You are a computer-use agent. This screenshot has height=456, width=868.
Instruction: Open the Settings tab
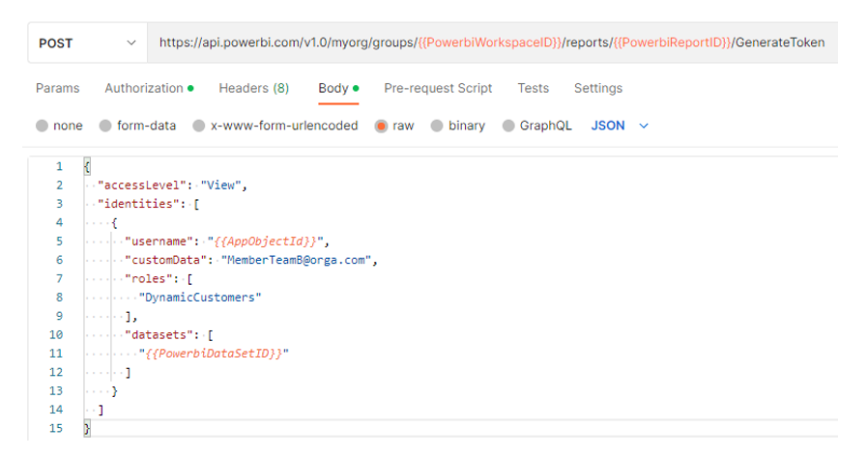tap(598, 89)
